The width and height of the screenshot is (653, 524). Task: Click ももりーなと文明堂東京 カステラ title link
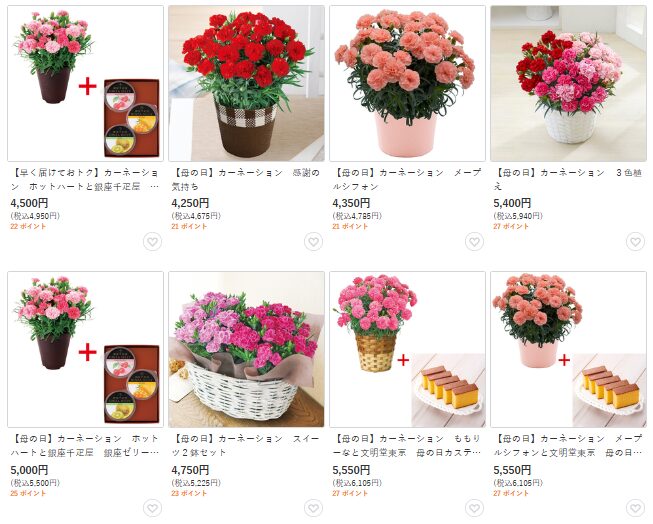[407, 446]
